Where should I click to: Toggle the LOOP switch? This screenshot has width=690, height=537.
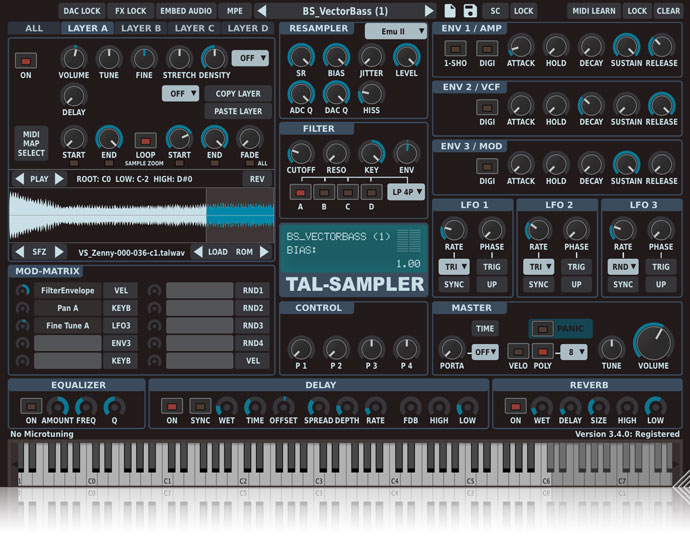(x=146, y=140)
